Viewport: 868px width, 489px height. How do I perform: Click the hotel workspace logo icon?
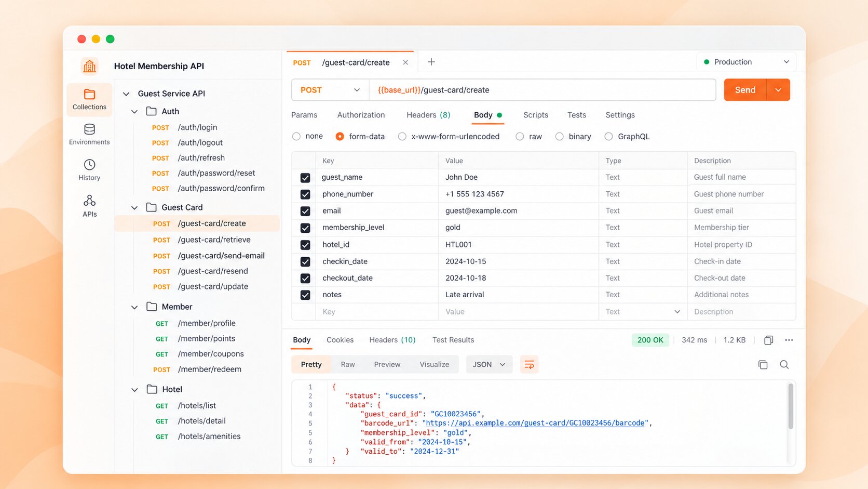coord(89,66)
